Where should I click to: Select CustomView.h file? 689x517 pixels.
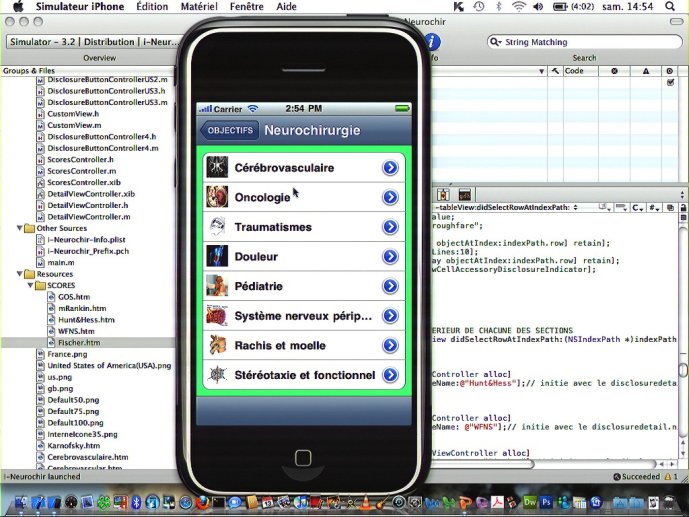pyautogui.click(x=73, y=114)
